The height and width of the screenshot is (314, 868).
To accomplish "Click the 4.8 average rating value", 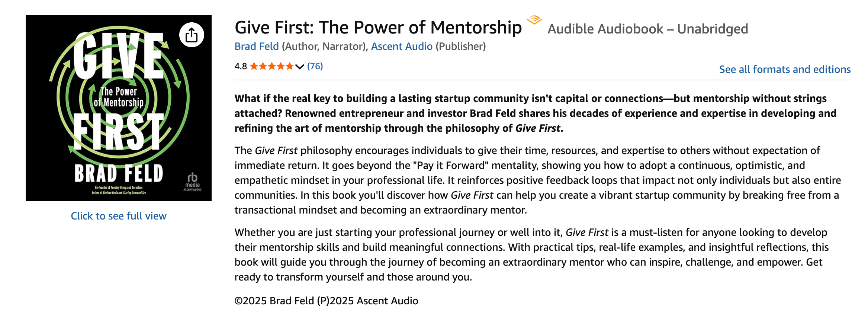I will point(240,66).
